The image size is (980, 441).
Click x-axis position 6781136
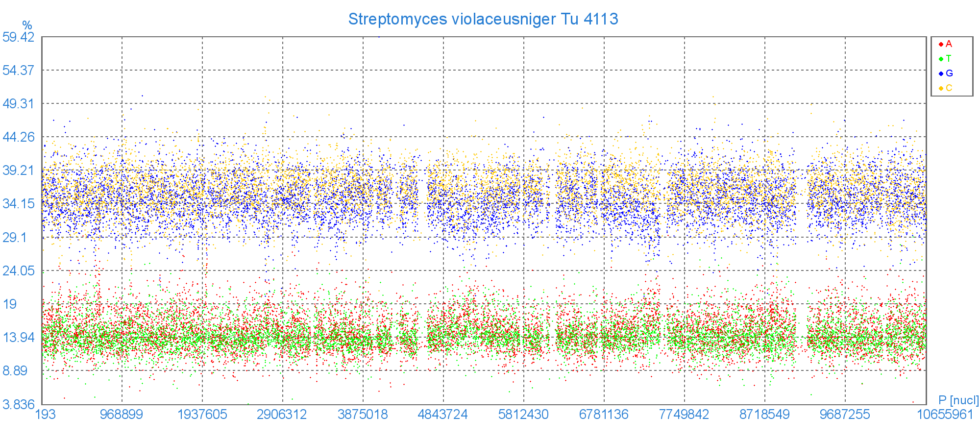(603, 415)
